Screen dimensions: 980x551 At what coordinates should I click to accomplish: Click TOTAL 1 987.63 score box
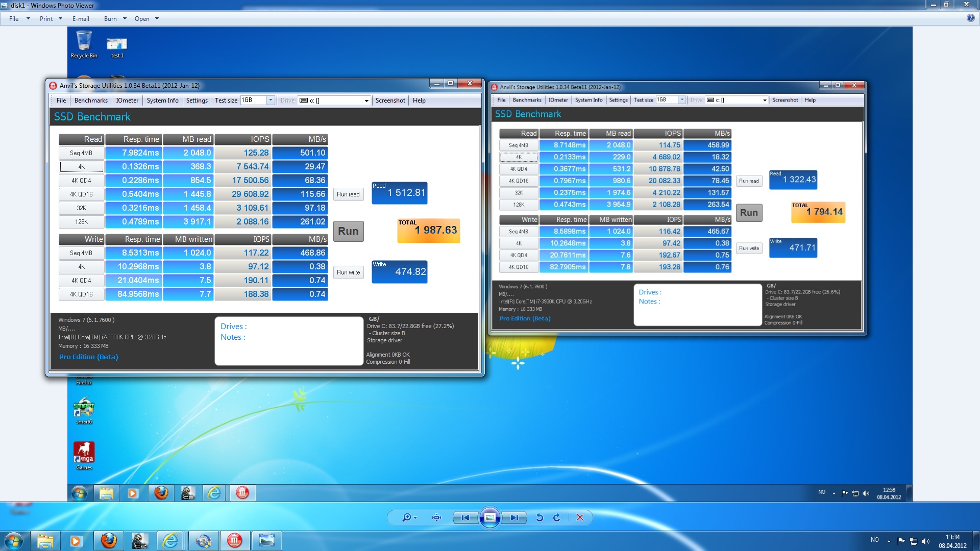pos(429,231)
